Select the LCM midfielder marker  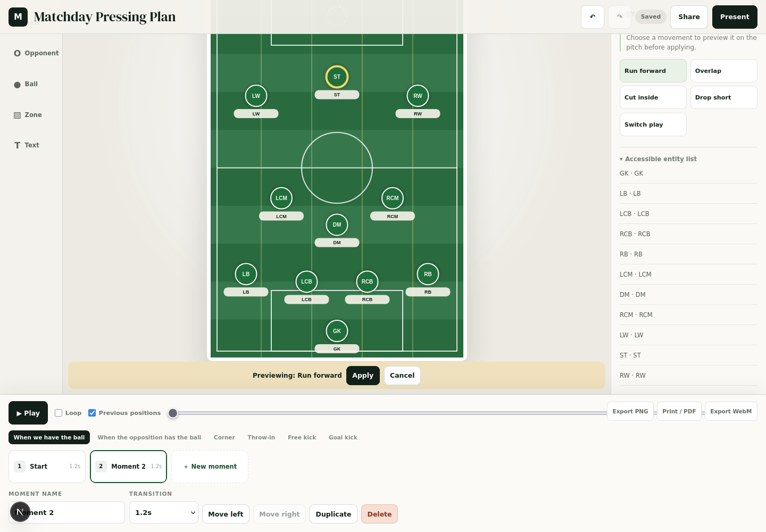click(x=281, y=198)
